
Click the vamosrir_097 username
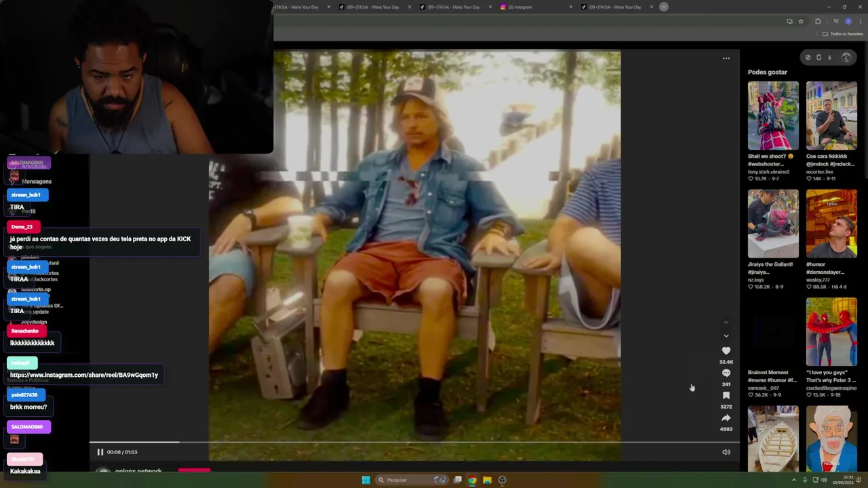(764, 388)
